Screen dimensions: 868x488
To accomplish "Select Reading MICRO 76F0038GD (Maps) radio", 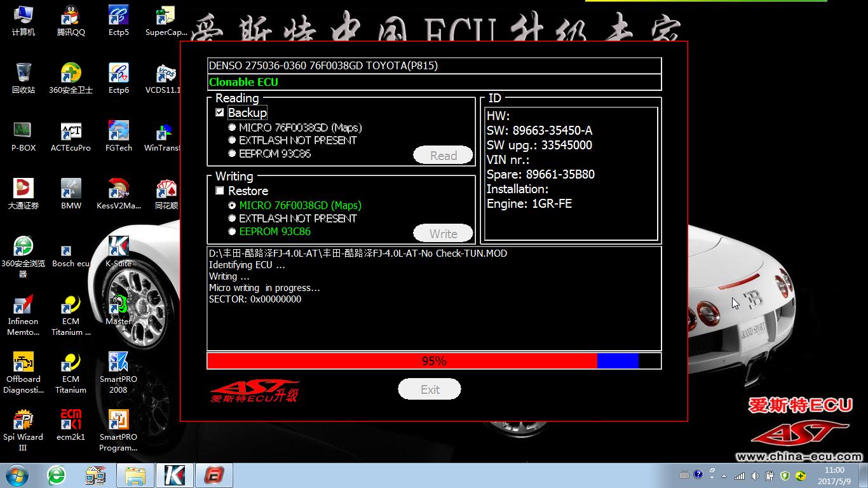I will (x=232, y=128).
